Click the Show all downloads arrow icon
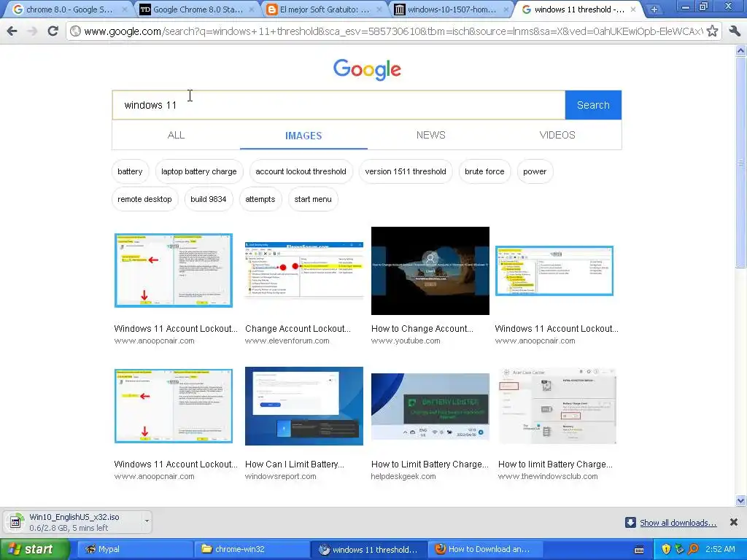 coord(630,522)
